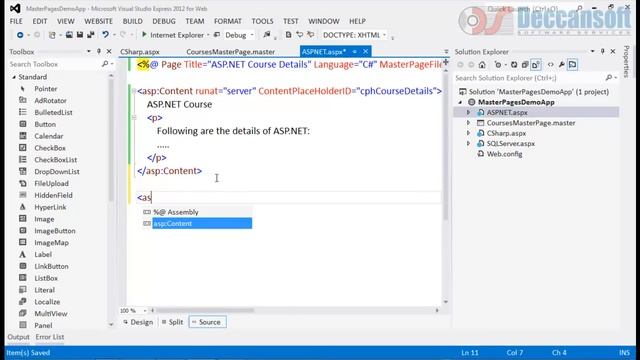Open the FILE menu
Image resolution: width=640 pixels, height=360 pixels.
[16, 21]
